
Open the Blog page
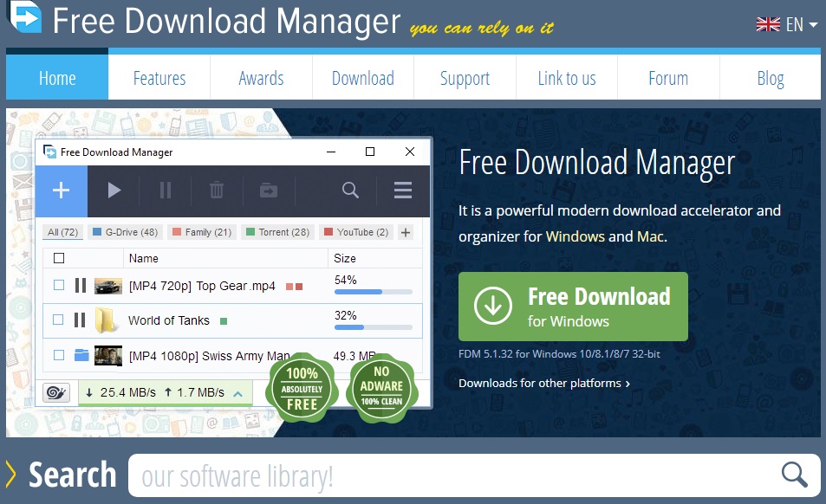(771, 78)
